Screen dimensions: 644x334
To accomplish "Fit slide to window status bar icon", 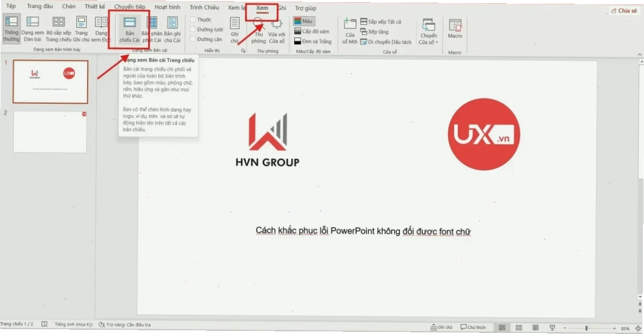I will [638, 328].
